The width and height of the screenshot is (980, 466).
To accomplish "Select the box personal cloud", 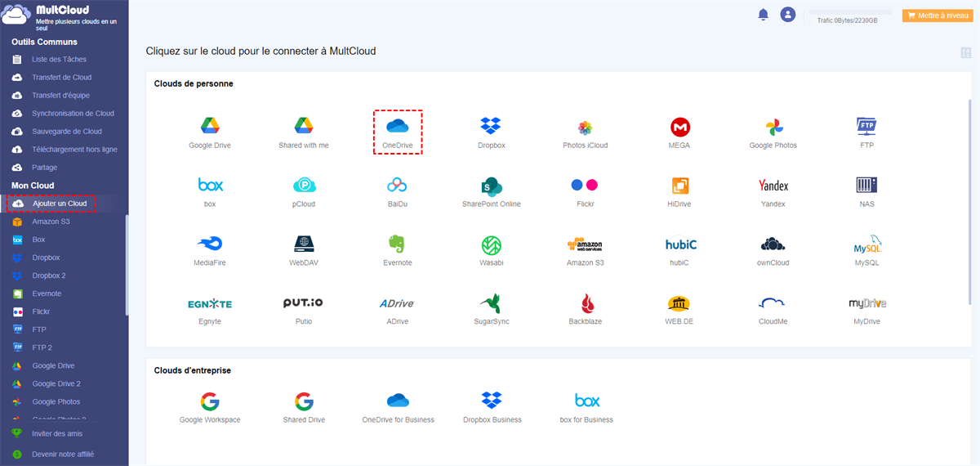I will [x=210, y=192].
